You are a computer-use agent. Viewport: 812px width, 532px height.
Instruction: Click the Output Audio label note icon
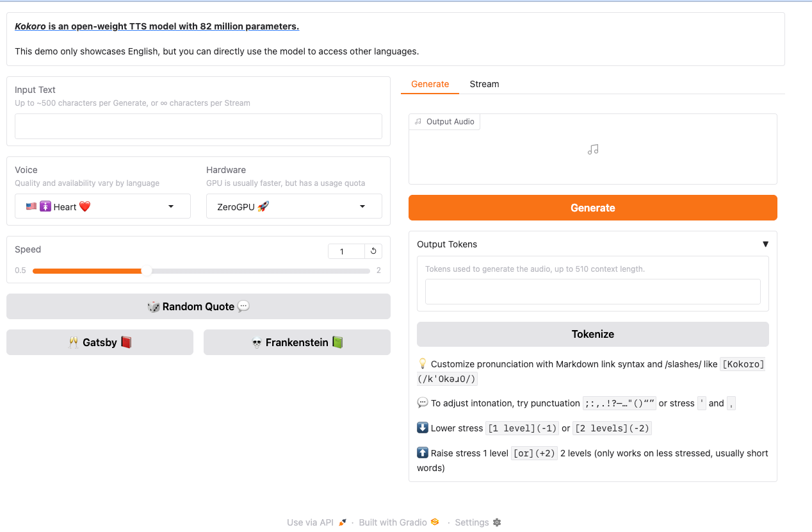(418, 122)
